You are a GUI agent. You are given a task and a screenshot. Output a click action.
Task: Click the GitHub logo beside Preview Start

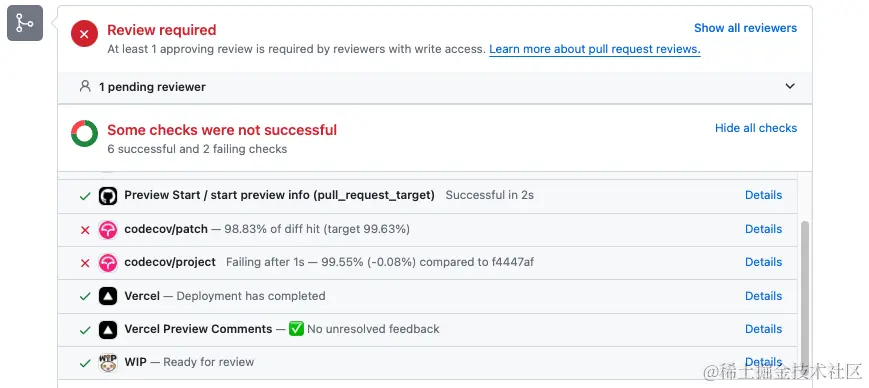coord(108,196)
